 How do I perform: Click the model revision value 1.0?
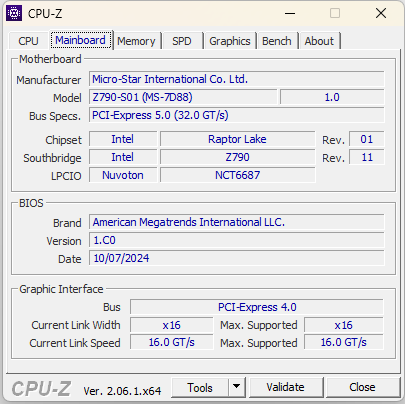[x=332, y=97]
